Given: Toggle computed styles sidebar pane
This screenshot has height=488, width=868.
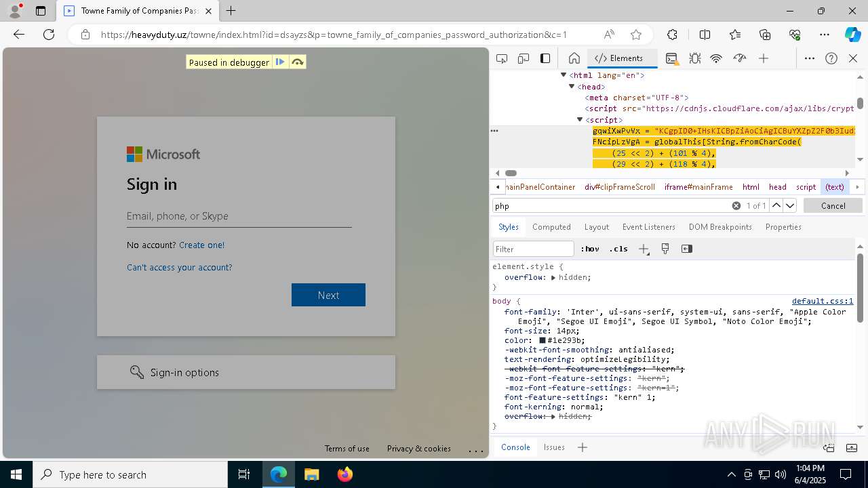Looking at the screenshot, I should (x=687, y=249).
